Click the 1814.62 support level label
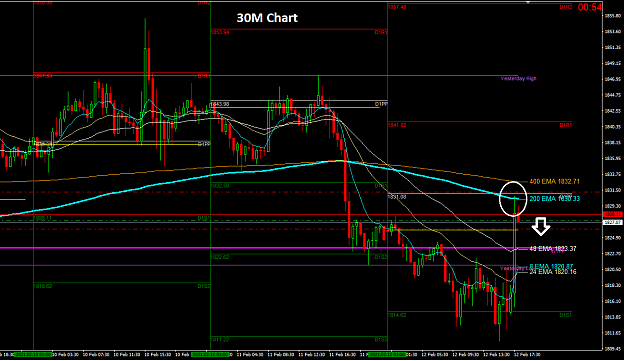This screenshot has height=361, width=625. pos(397,315)
